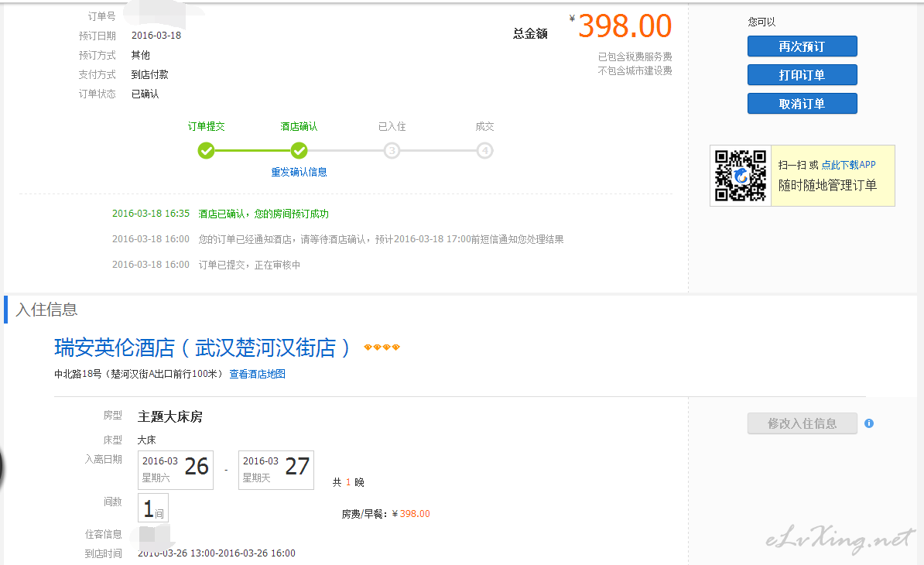Click the step 3 已入住 circle
This screenshot has height=565, width=924.
(392, 152)
